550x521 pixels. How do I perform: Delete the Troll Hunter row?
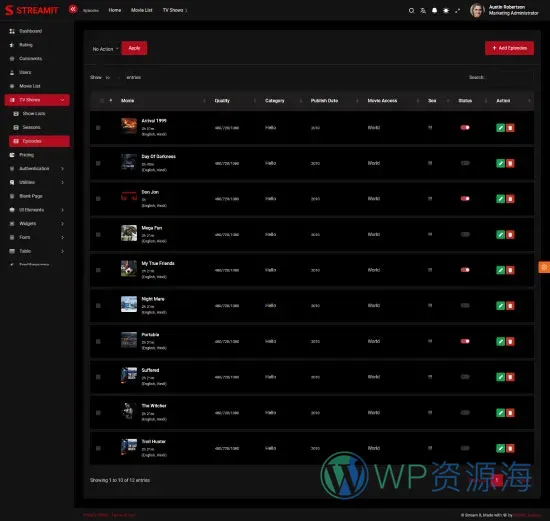[510, 448]
